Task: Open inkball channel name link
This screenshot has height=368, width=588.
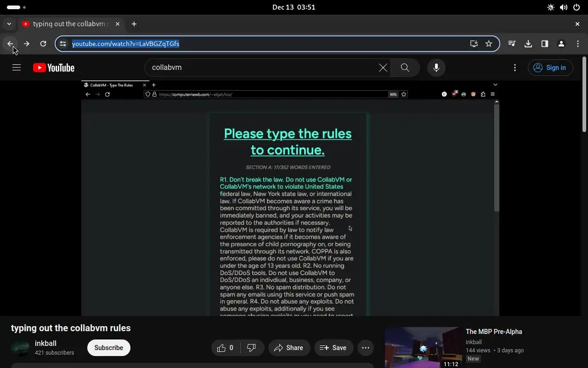Action: point(45,343)
